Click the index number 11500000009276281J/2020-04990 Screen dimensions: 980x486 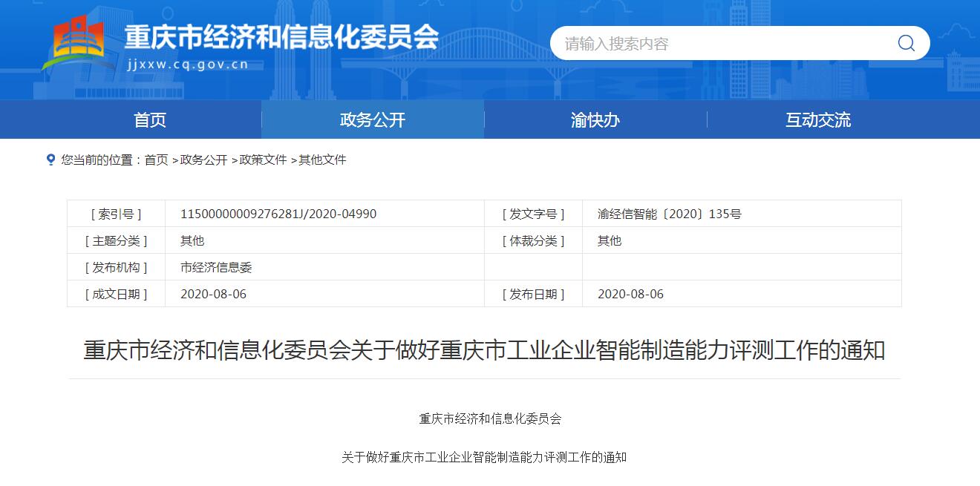[278, 214]
